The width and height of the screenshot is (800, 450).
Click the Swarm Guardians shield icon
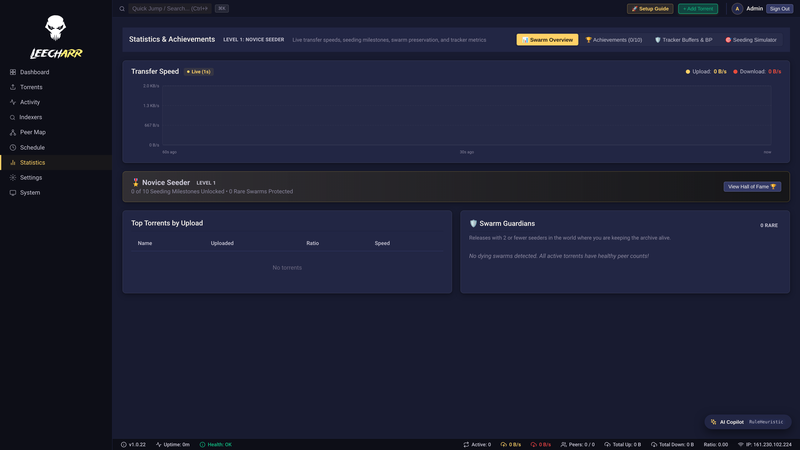[x=473, y=223]
